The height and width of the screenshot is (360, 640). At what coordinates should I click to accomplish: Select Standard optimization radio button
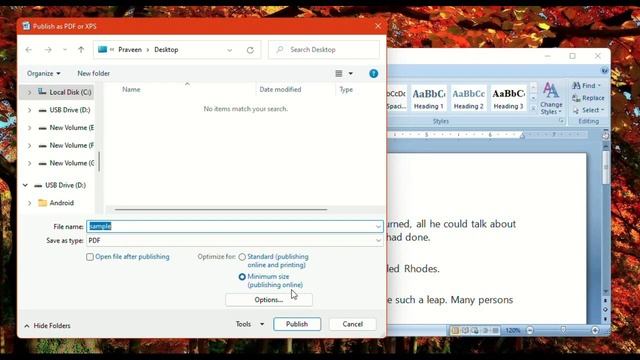point(242,257)
